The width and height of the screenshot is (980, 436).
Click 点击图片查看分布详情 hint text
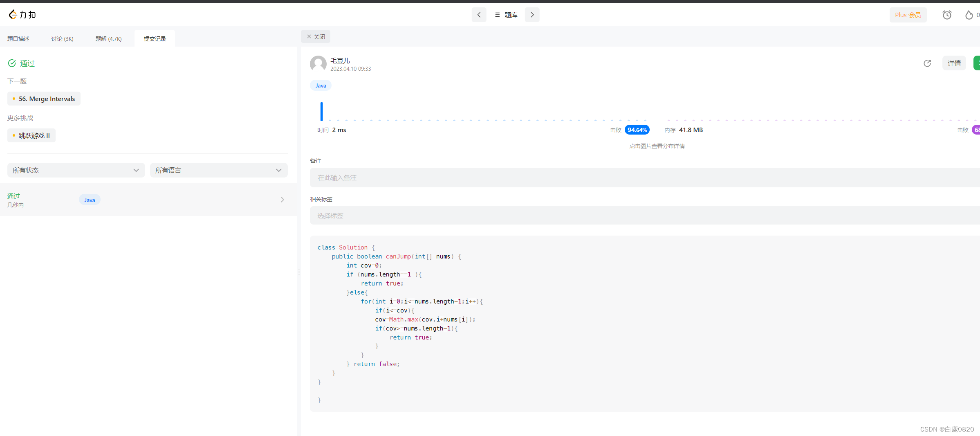pyautogui.click(x=657, y=146)
